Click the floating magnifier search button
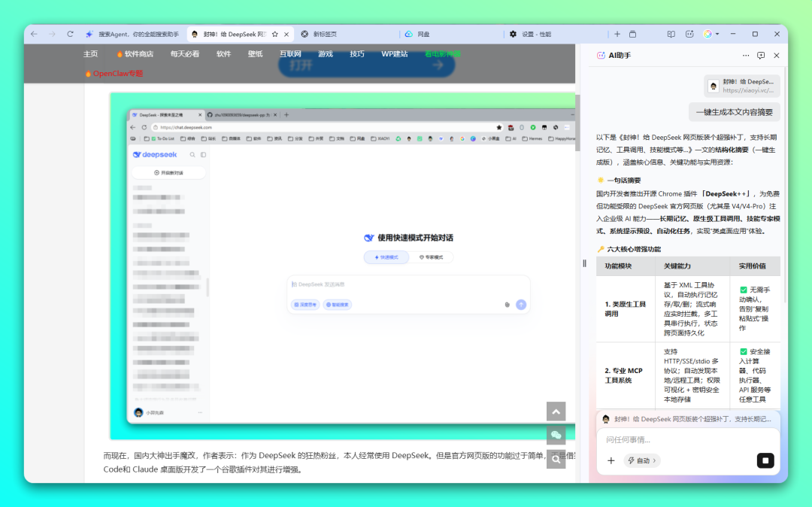This screenshot has height=507, width=812. (556, 460)
